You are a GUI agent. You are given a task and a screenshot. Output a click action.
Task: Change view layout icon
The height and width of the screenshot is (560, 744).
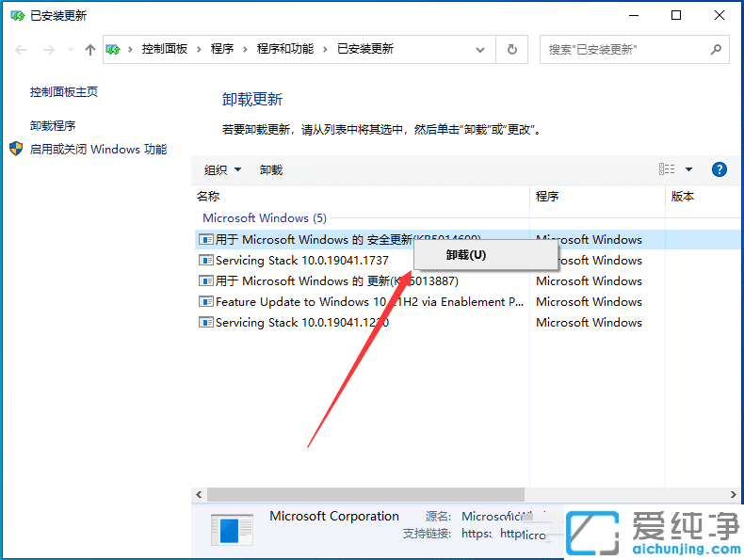(x=667, y=169)
